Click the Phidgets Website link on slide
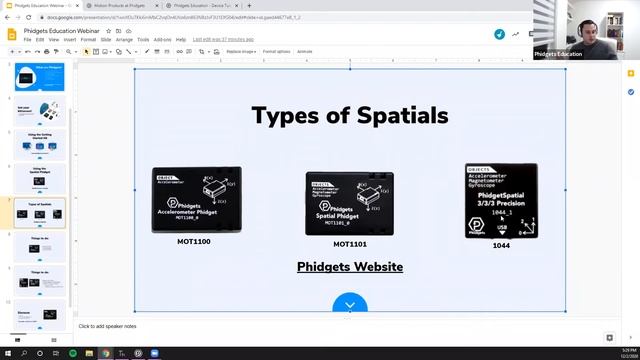The image size is (640, 360). tap(350, 267)
